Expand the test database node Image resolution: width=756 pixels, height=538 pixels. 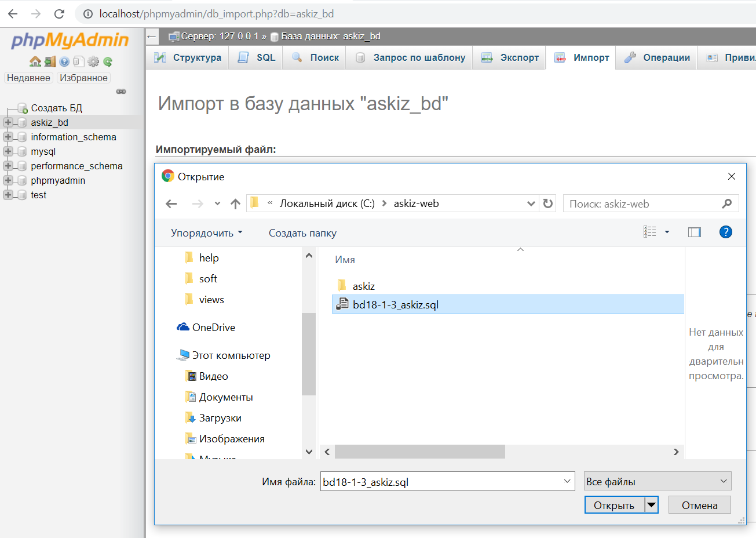click(8, 195)
